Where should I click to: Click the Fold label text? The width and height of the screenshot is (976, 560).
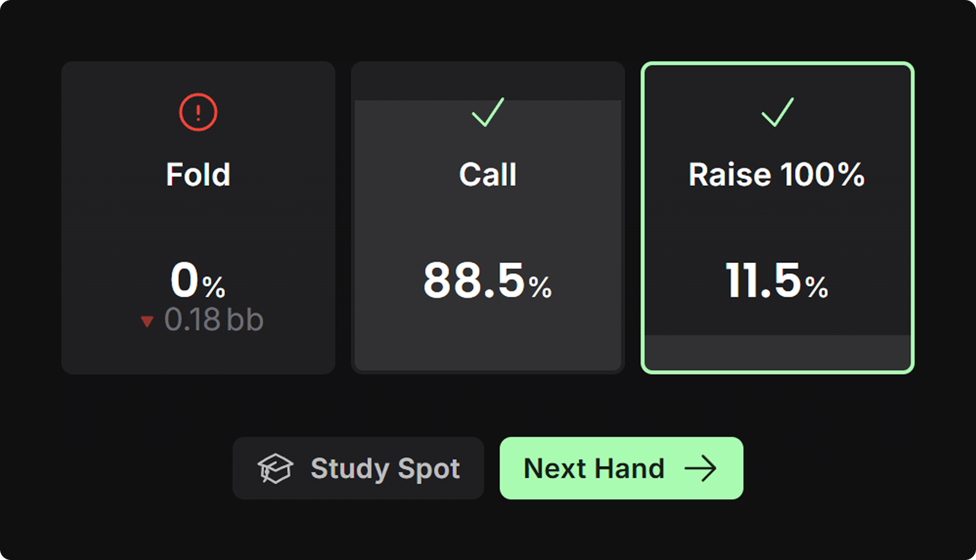point(198,174)
